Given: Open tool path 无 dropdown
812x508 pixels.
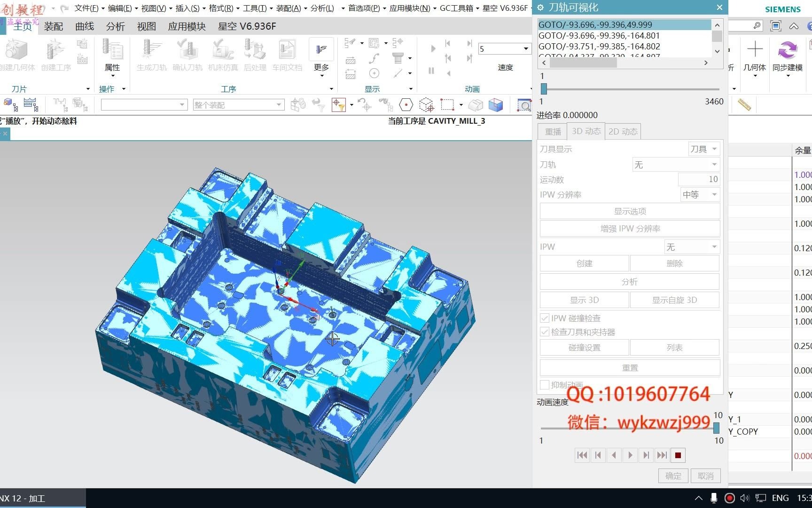Looking at the screenshot, I should [676, 165].
